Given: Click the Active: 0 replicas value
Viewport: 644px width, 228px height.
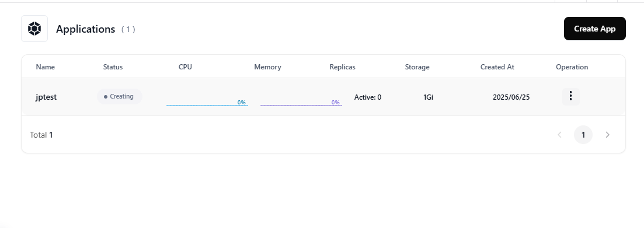Looking at the screenshot, I should pos(368,97).
